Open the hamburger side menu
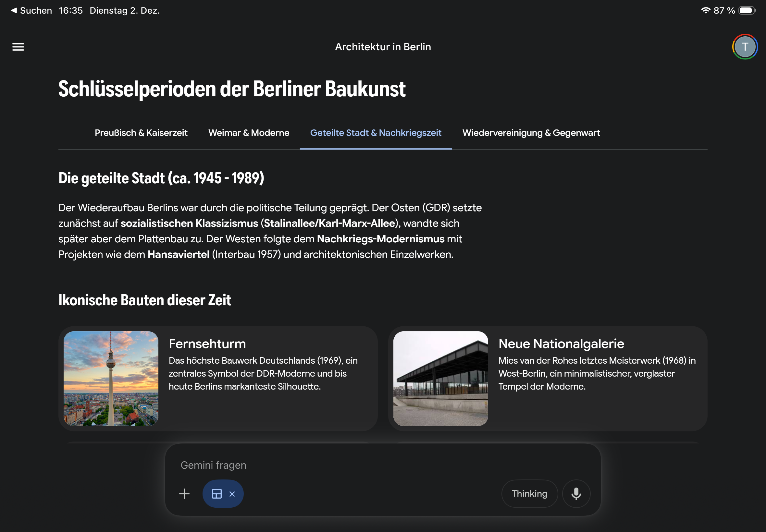Screen dimensions: 766x532 tap(18, 47)
